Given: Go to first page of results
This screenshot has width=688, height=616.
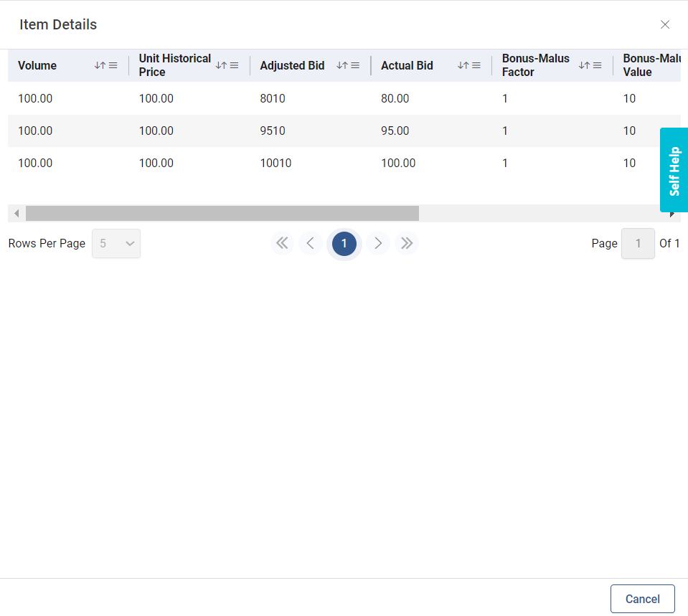Looking at the screenshot, I should click(282, 244).
